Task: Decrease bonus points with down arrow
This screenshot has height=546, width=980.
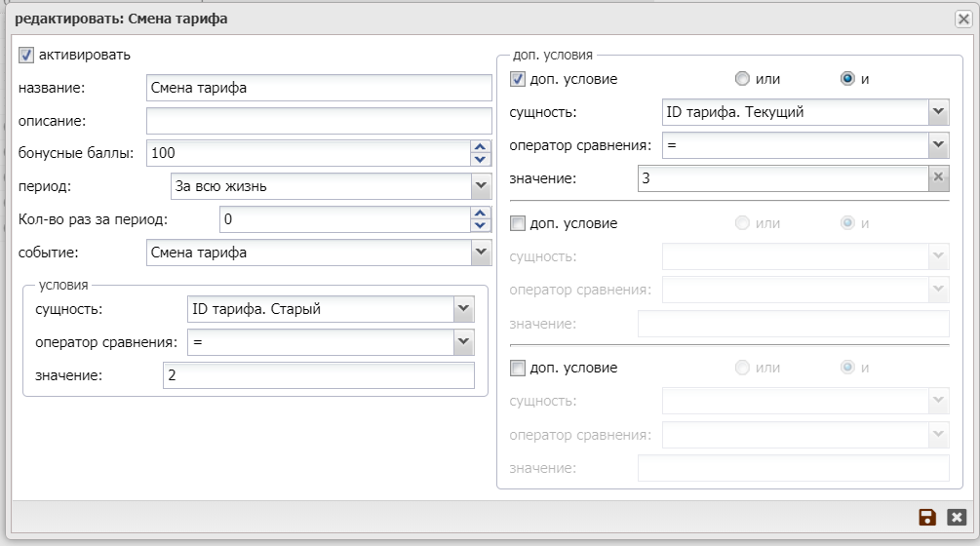Action: [479, 159]
